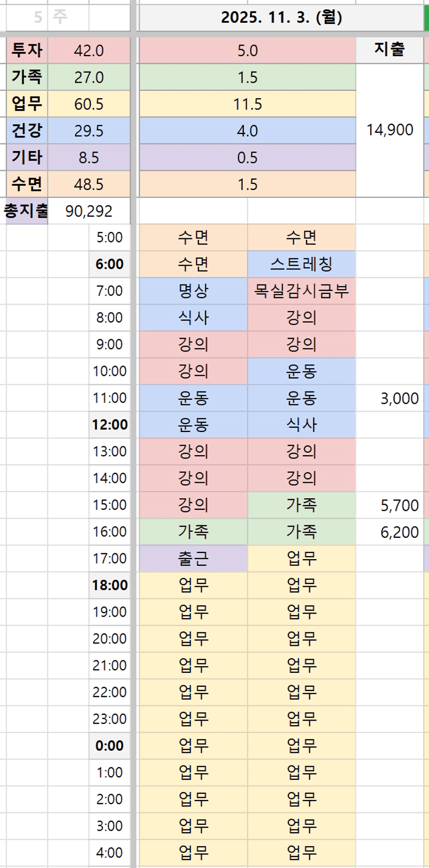The width and height of the screenshot is (429, 868).
Task: Click the 기타 category label
Action: pyautogui.click(x=27, y=157)
